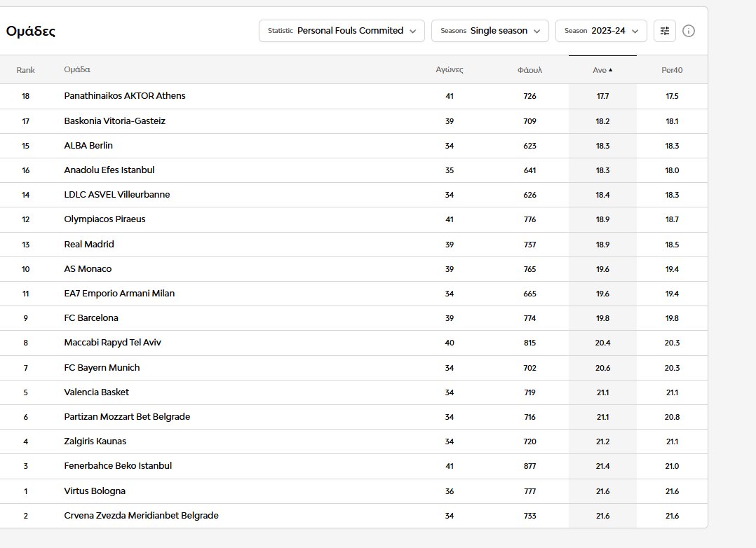Select Fenerbahce fouls value 877
The height and width of the screenshot is (548, 756).
529,466
